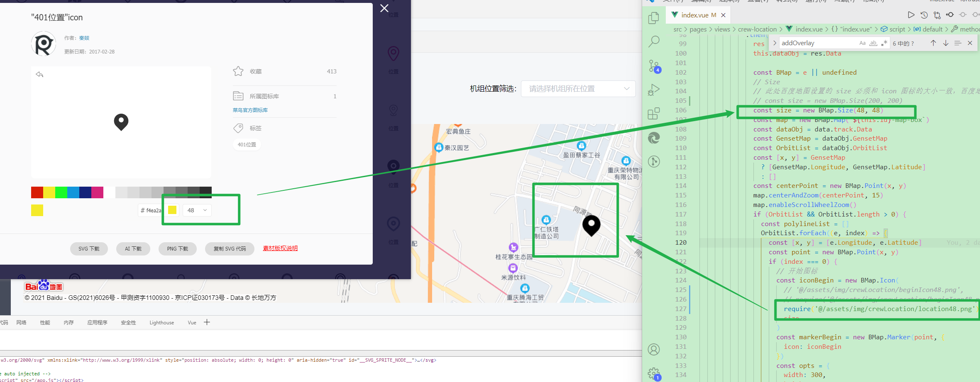Open file timeline history icon in editor toolbar
Image resolution: width=980 pixels, height=382 pixels.
(924, 15)
